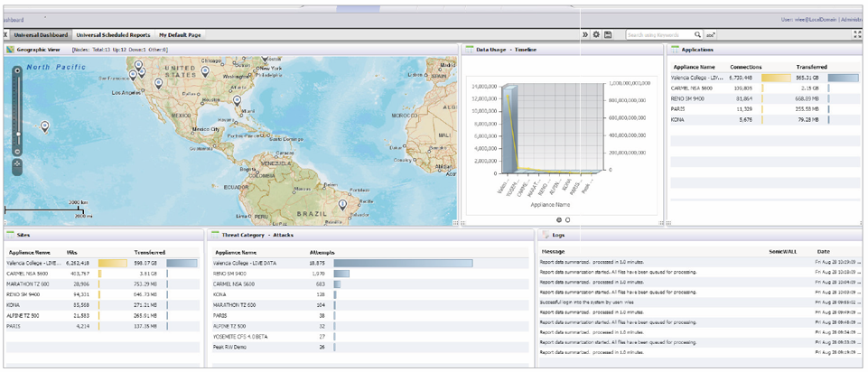Screen dimensions: 868x372
Task: Close the dashboard tab bar with the X
Action: 5,35
